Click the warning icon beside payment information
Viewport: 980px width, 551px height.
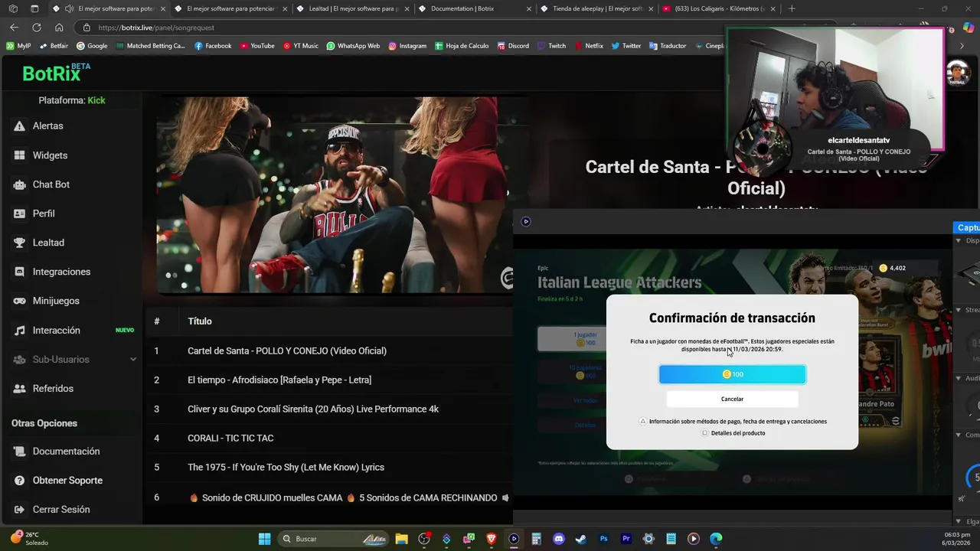tap(643, 421)
